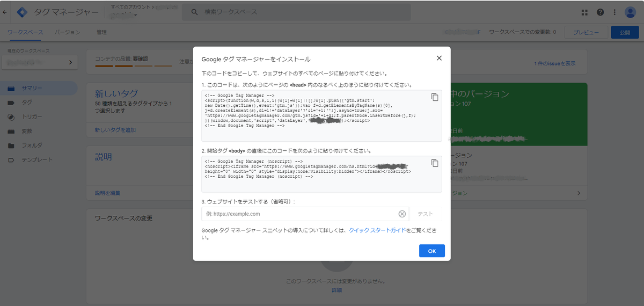The image size is (644, 306).
Task: Click the 公開 button
Action: pyautogui.click(x=625, y=32)
